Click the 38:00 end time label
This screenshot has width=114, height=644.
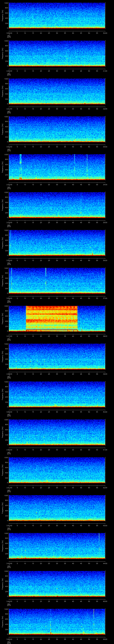(x=105, y=336)
